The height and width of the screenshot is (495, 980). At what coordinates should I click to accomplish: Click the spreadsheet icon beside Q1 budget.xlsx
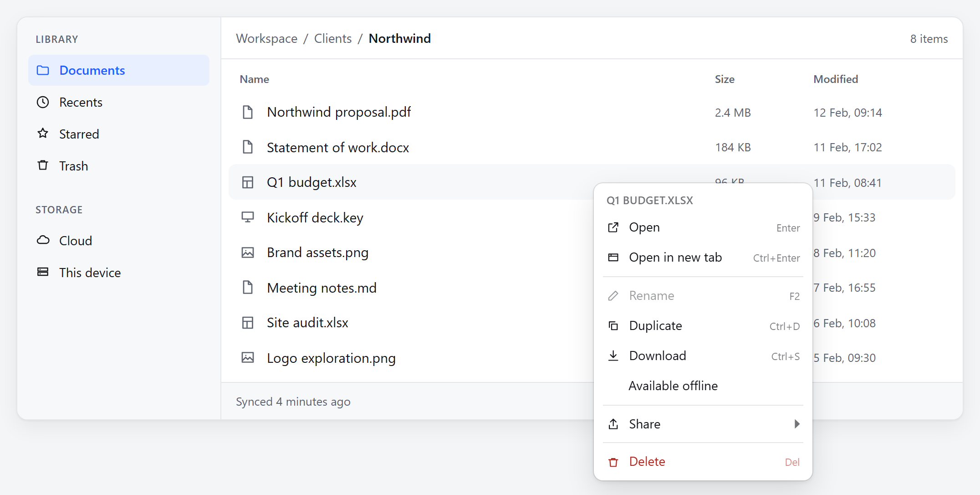click(x=248, y=182)
